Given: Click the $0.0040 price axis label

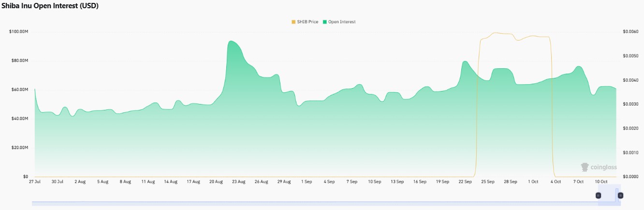Looking at the screenshot, I should coord(630,80).
